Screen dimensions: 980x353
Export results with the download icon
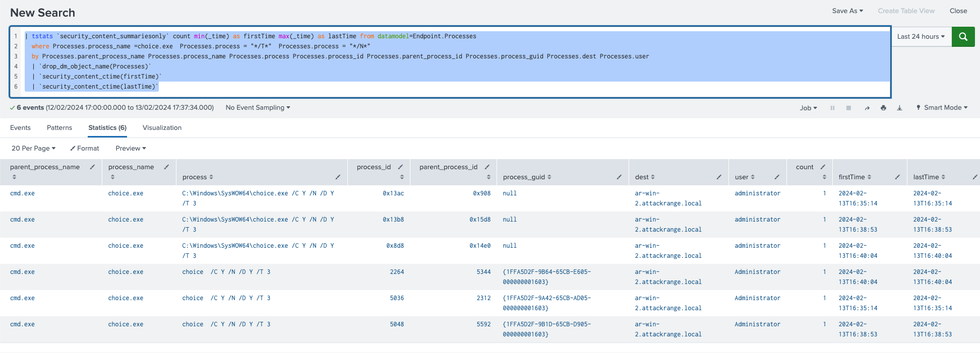899,108
